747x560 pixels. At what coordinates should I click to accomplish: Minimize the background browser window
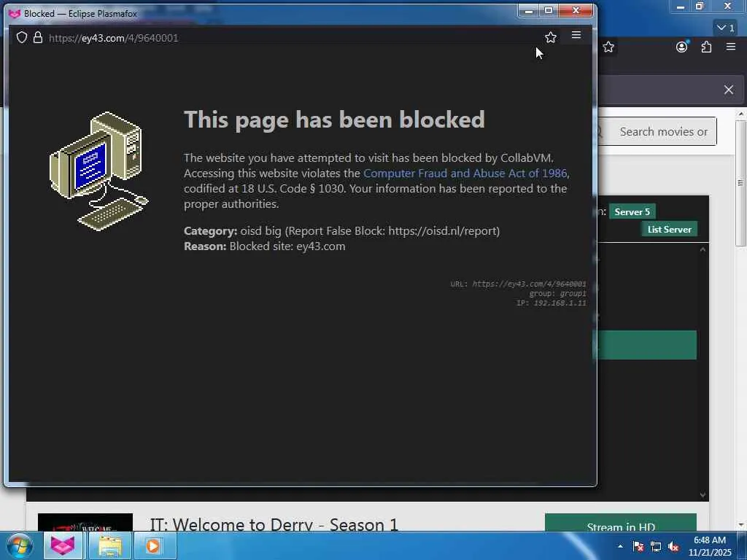pos(681,6)
